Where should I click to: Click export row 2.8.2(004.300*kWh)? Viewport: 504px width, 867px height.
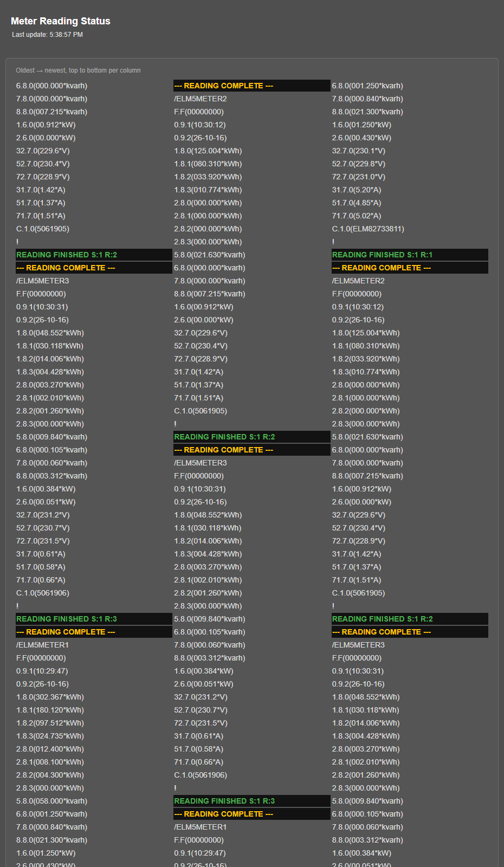(x=94, y=775)
